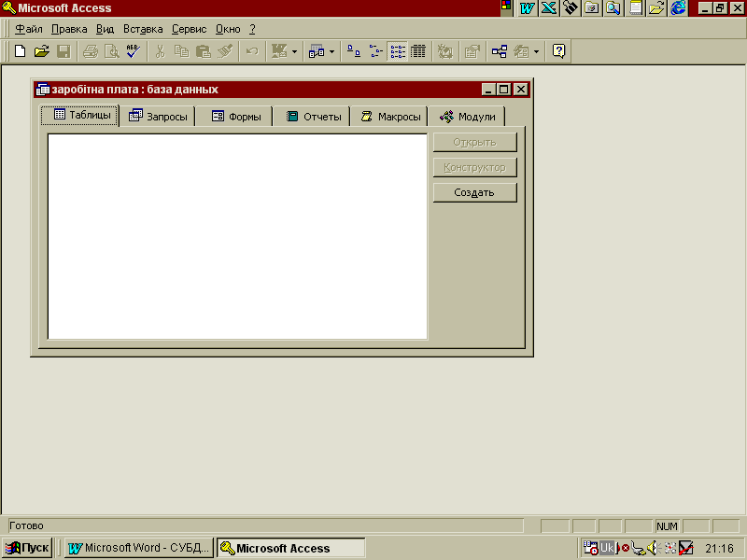The height and width of the screenshot is (560, 747).
Task: Run the Spelling check icon
Action: [134, 51]
